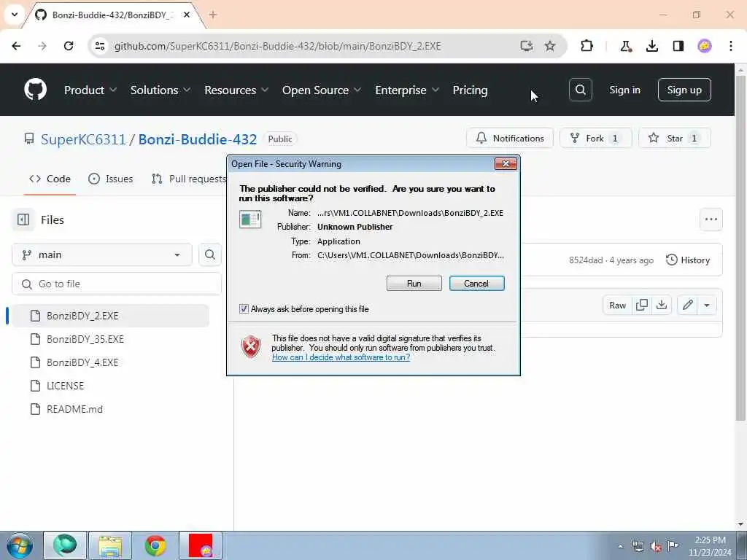Switch to the Issues tab
747x560 pixels.
tap(111, 179)
